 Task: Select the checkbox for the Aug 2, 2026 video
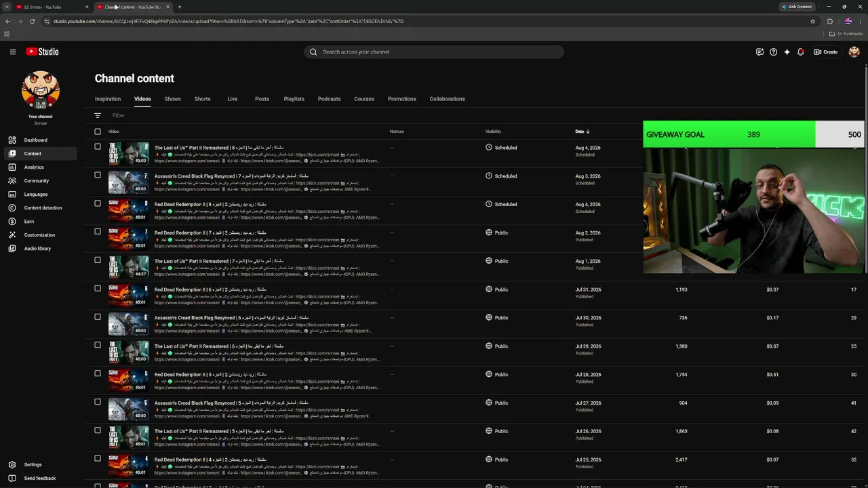pos(98,232)
